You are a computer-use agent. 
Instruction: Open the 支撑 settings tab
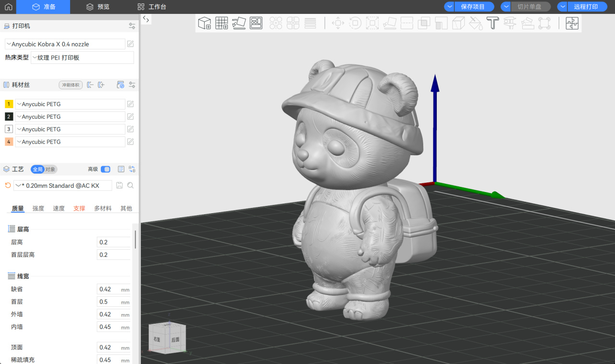[x=79, y=208]
